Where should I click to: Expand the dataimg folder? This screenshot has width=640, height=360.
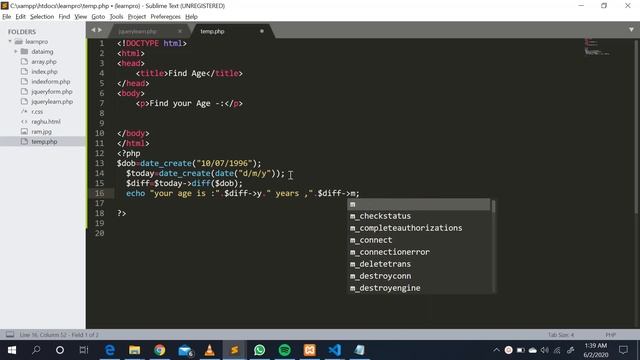click(16, 51)
